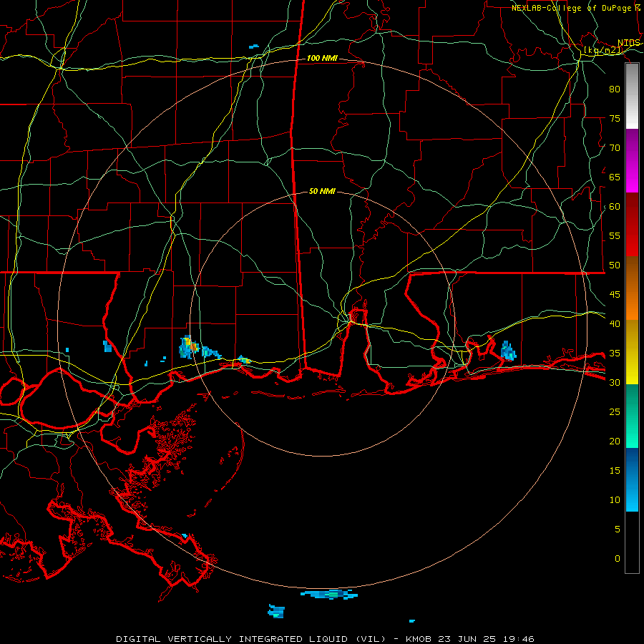
Task: Click the [kg/m2] units label
Action: tap(603, 51)
